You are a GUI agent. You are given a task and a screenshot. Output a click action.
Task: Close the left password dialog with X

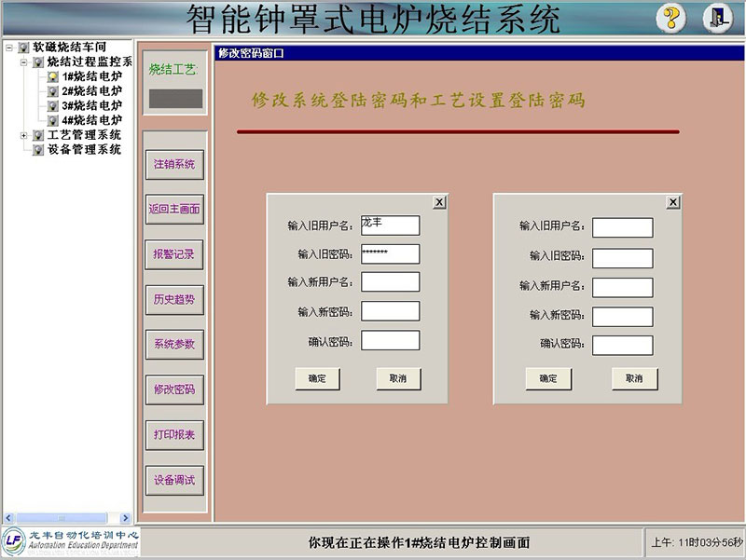tap(439, 202)
